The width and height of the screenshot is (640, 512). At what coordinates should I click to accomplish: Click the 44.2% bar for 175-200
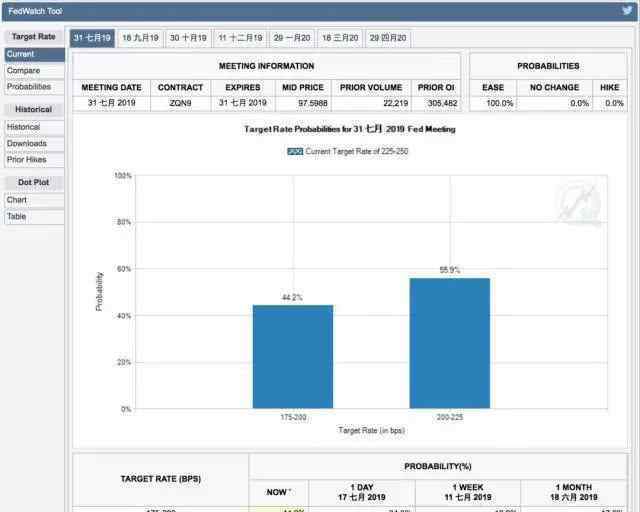[293, 356]
